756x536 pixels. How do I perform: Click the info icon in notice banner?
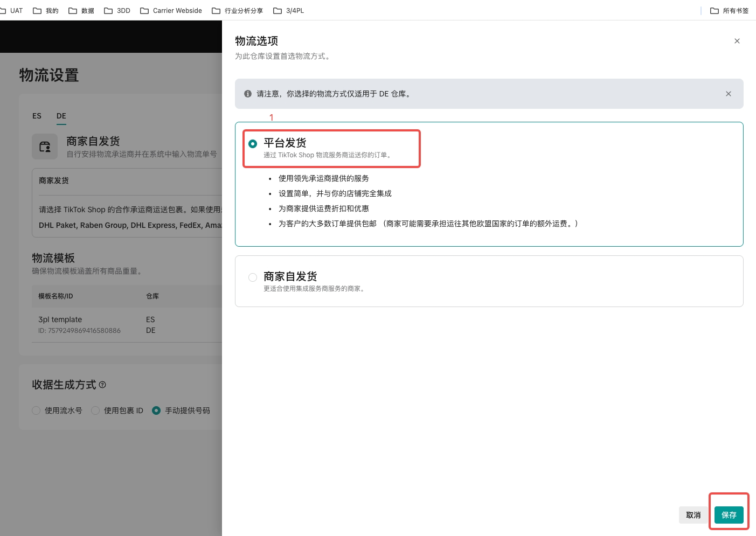248,94
